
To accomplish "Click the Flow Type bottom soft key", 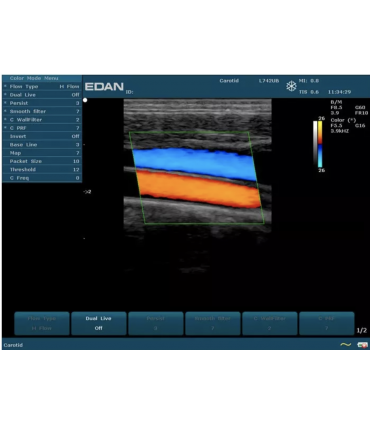I will 42,323.
